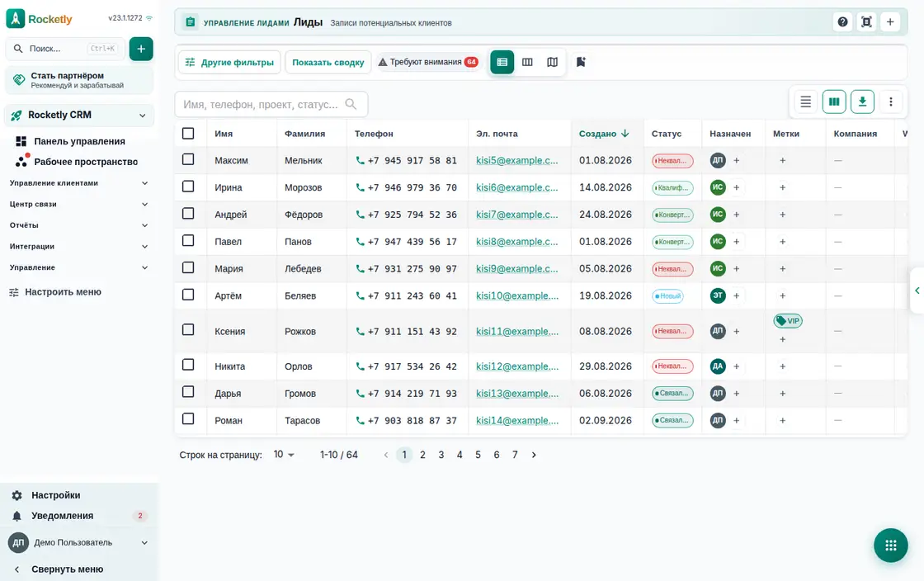This screenshot has height=581, width=924.
Task: Tick the select-all checkbox in table header
Action: pyautogui.click(x=188, y=134)
